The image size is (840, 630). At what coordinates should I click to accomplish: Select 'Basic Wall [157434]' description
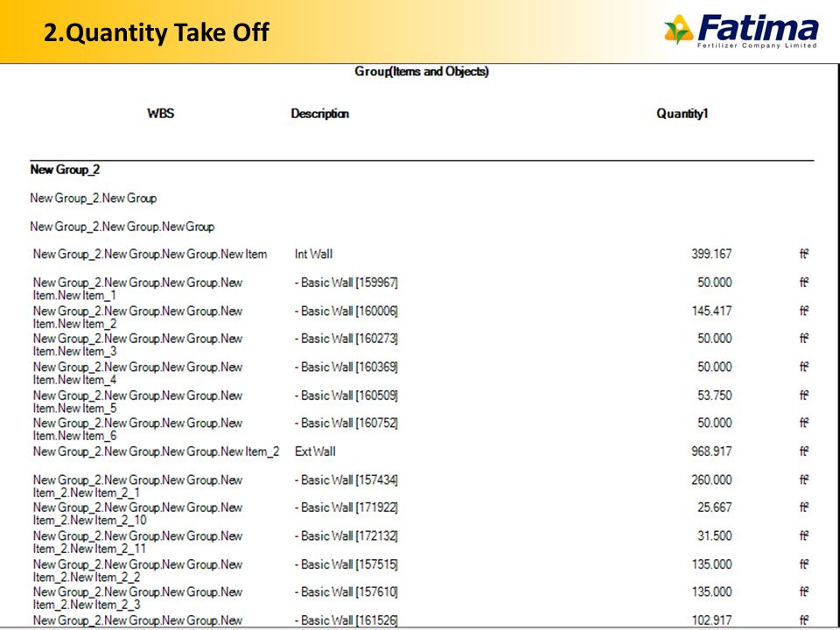(x=346, y=480)
